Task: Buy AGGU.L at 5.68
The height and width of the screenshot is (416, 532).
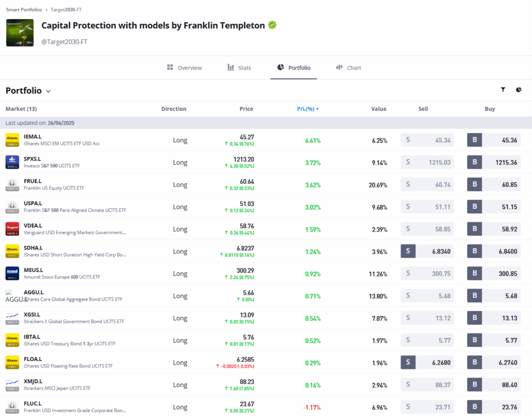Action: [494, 296]
